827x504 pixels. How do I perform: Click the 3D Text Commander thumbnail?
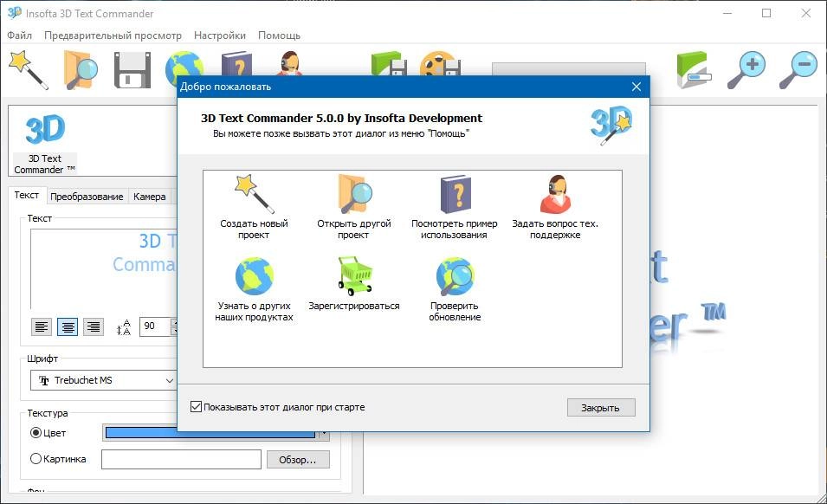tap(45, 143)
